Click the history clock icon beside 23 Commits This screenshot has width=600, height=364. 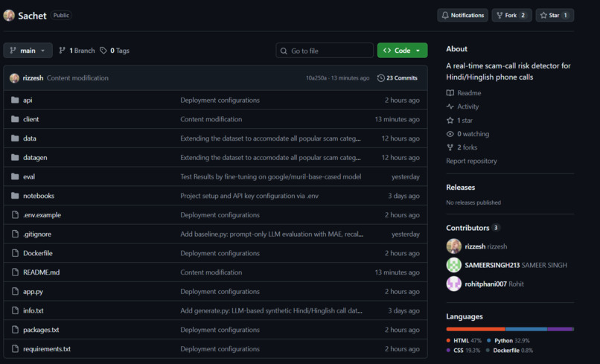[380, 78]
